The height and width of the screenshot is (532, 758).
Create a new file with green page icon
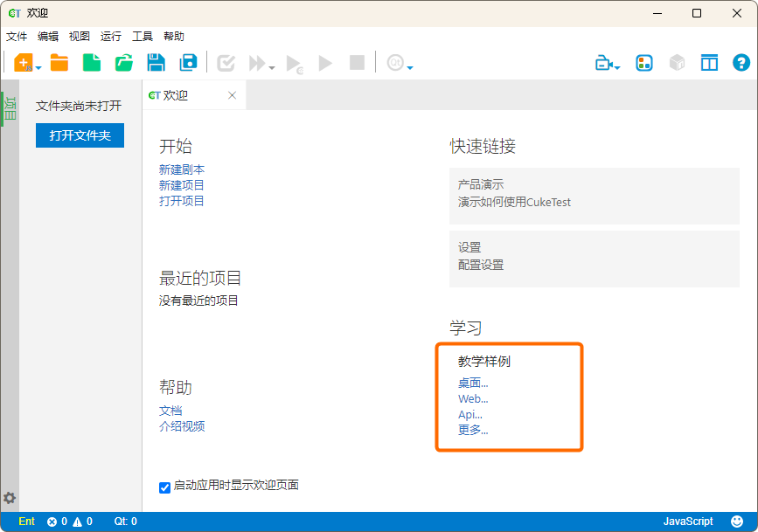pos(92,63)
